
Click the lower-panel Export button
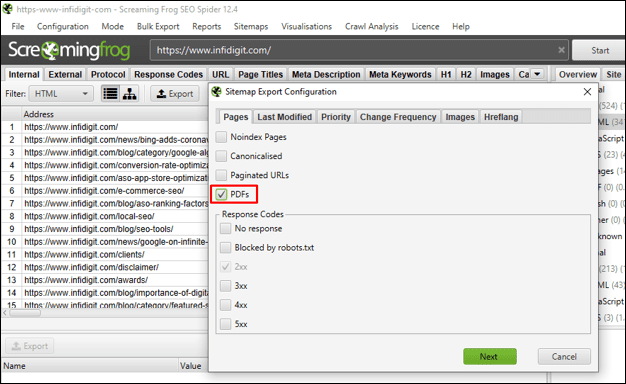pos(30,346)
